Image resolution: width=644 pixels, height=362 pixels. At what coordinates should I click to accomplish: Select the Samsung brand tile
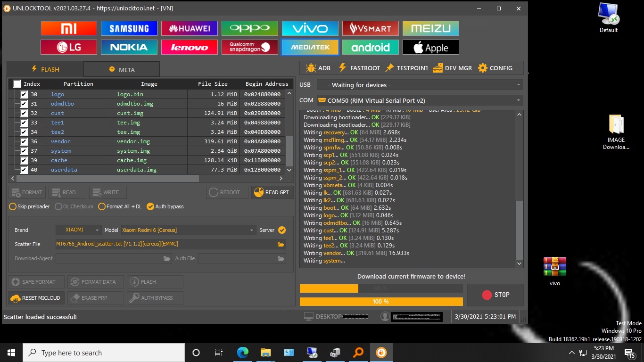129,28
